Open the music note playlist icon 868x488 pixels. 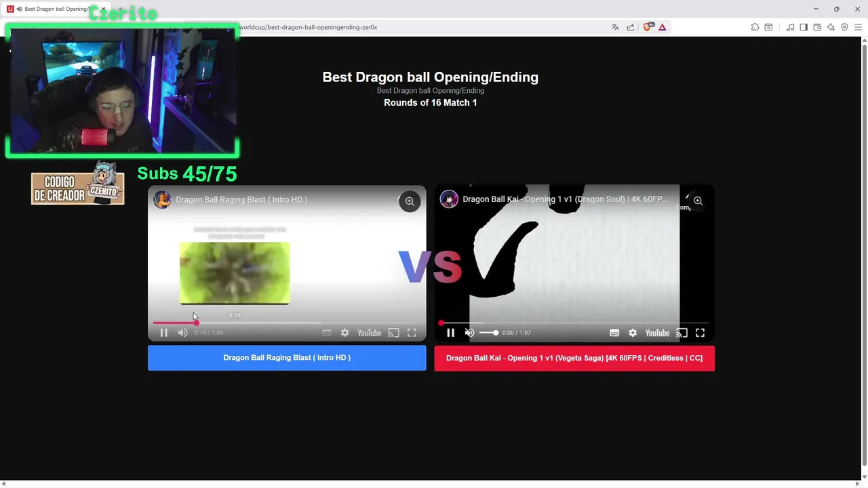pyautogui.click(x=790, y=27)
